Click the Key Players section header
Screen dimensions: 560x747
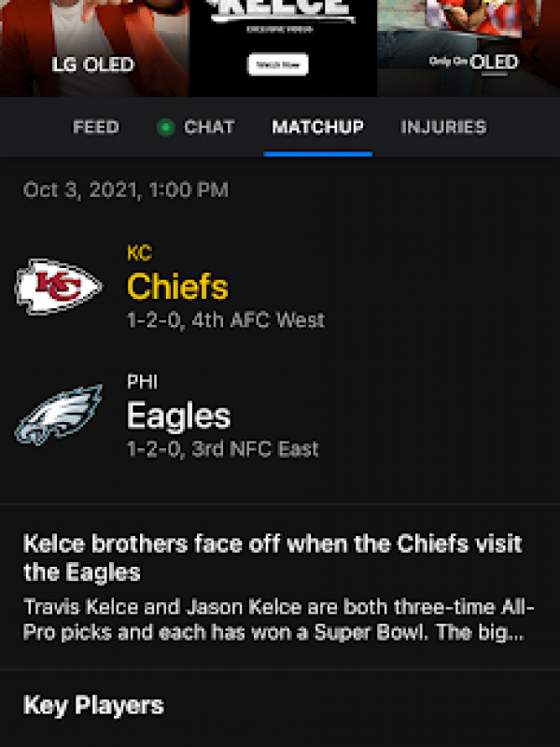(x=93, y=707)
